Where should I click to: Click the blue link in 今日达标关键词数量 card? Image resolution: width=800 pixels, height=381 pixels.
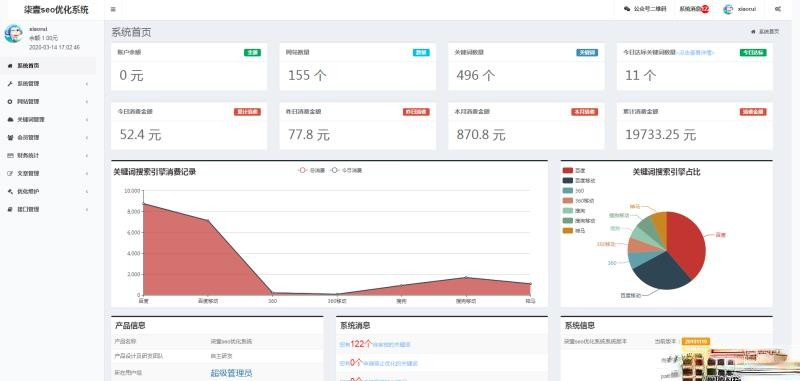(696, 53)
